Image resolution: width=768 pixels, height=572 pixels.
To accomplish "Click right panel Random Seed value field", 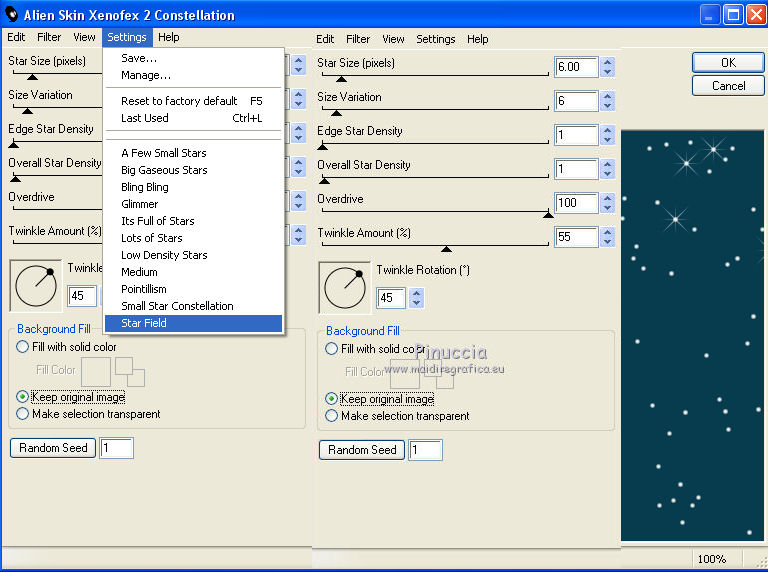I will point(426,450).
